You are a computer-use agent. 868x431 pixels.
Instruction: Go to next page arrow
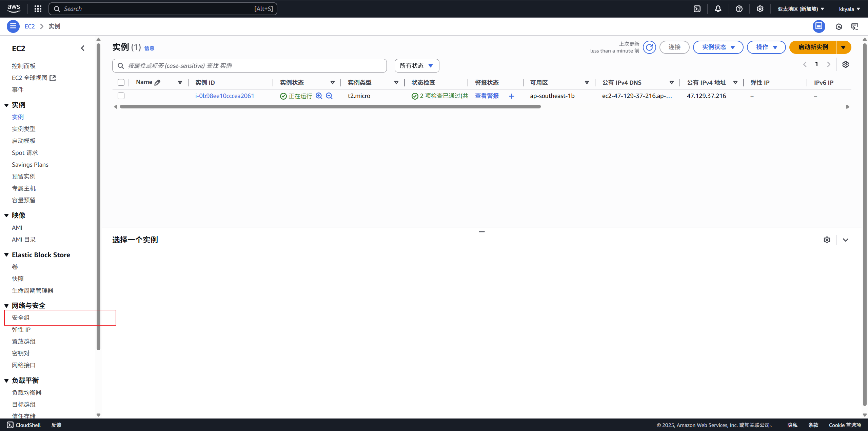tap(829, 64)
